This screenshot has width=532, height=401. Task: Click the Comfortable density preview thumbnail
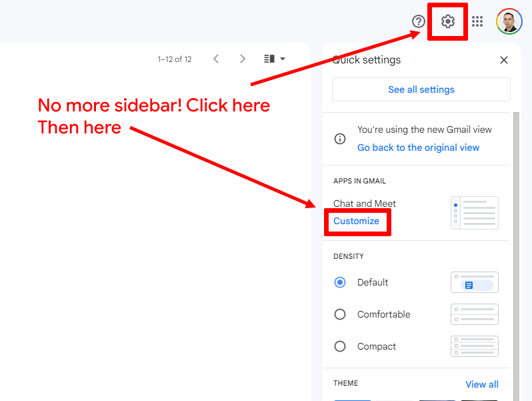[x=474, y=314]
